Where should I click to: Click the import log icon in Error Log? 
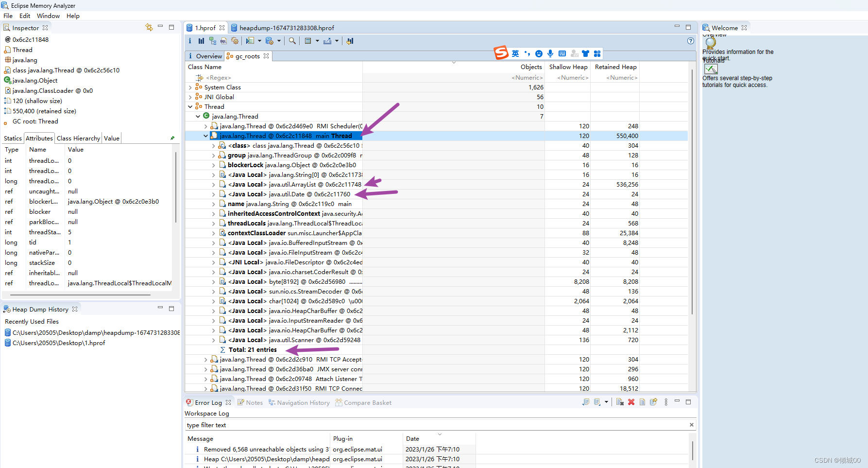[597, 402]
